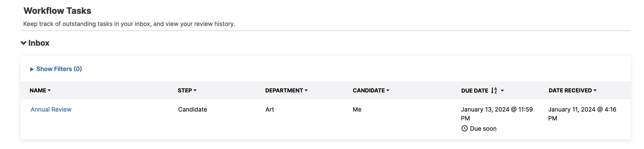Viewport: 644px width, 149px height.
Task: Open the Annual Review task
Action: pos(51,109)
